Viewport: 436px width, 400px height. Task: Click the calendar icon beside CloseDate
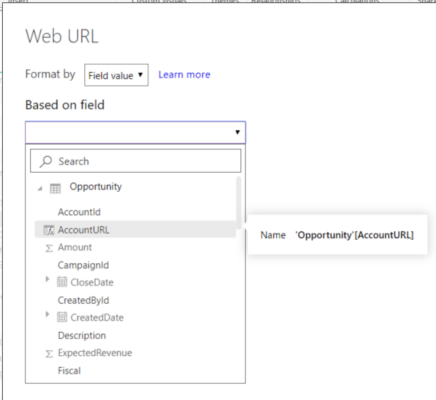click(62, 282)
